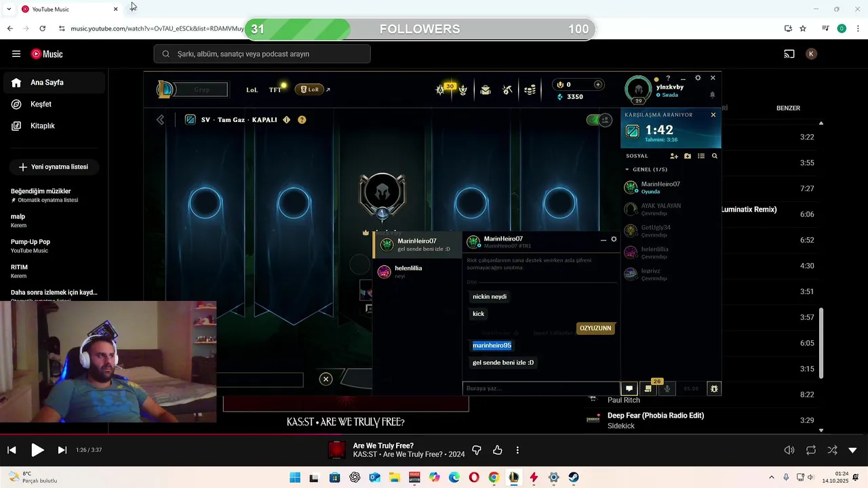Click the cast to device icon
This screenshot has height=488, width=868.
(x=789, y=54)
